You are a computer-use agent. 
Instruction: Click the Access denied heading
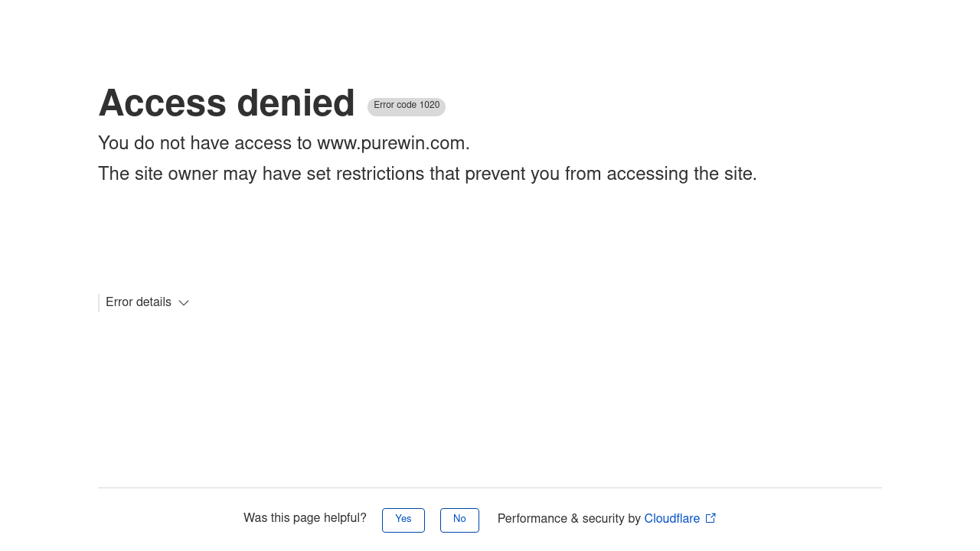click(x=227, y=103)
